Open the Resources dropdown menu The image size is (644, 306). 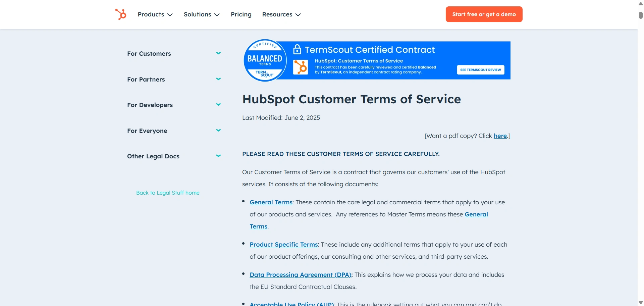281,14
